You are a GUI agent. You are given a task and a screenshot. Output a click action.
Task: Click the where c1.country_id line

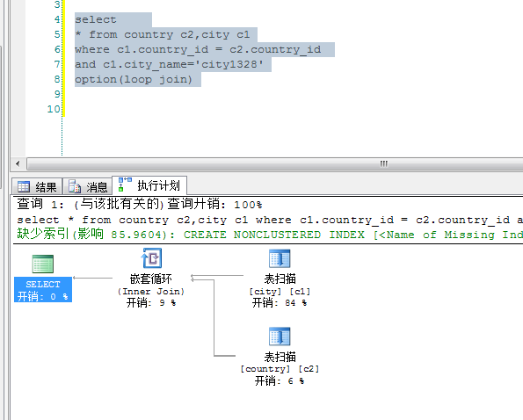click(x=198, y=49)
